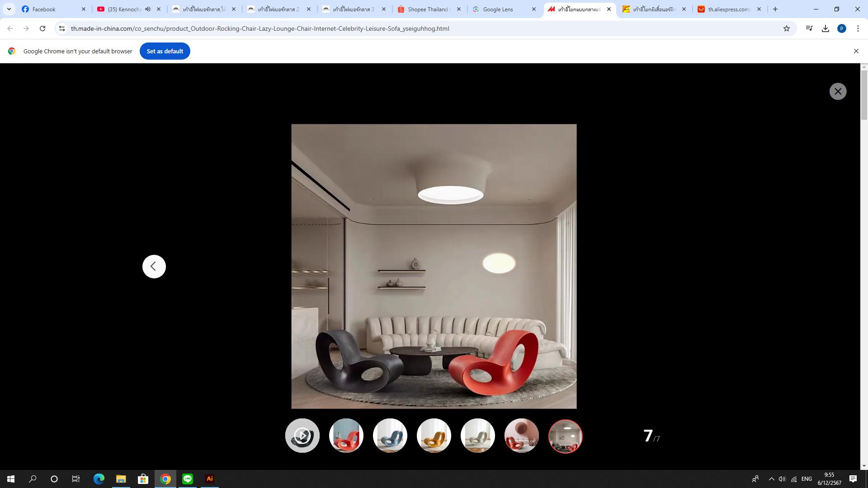
Task: Open media control icon in toolbar
Action: coord(809,28)
